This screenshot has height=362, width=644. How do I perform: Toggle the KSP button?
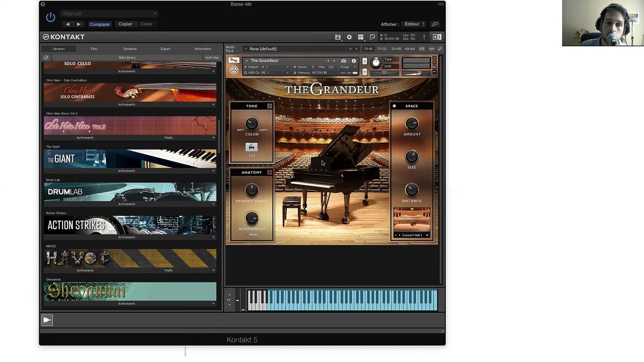[422, 49]
